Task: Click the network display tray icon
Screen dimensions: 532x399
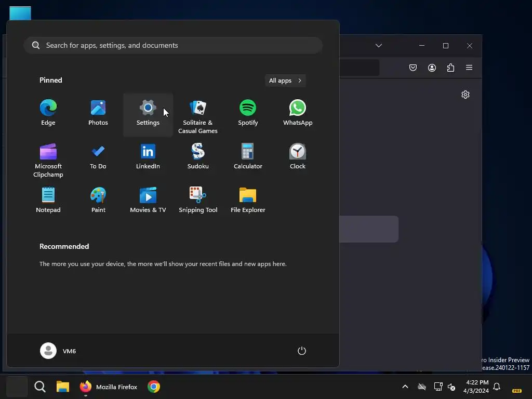Action: (x=438, y=387)
